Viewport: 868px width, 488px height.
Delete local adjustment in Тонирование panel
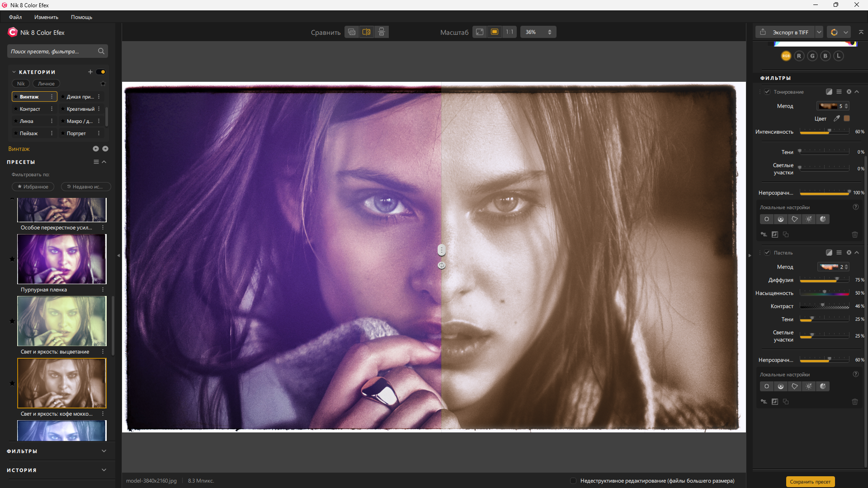(855, 235)
